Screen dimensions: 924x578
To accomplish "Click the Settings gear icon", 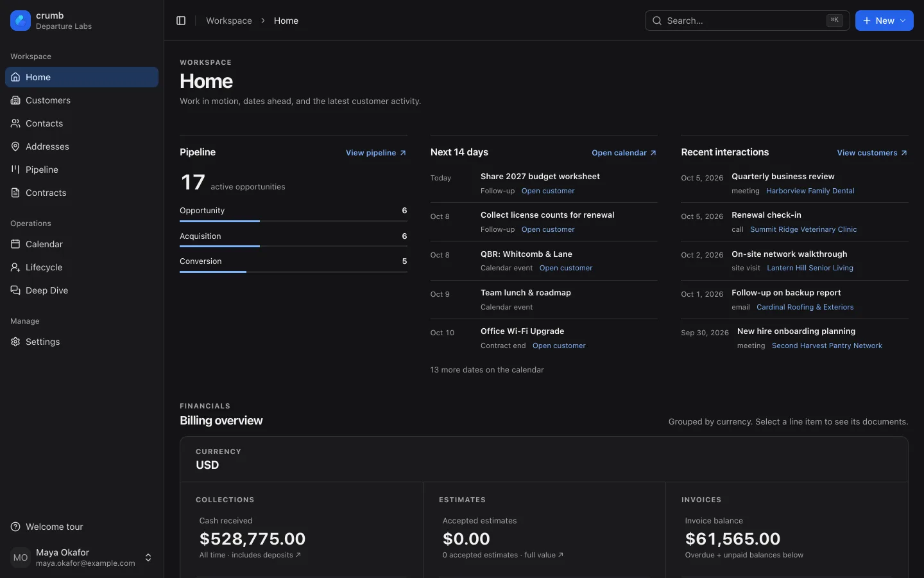I will pyautogui.click(x=15, y=342).
